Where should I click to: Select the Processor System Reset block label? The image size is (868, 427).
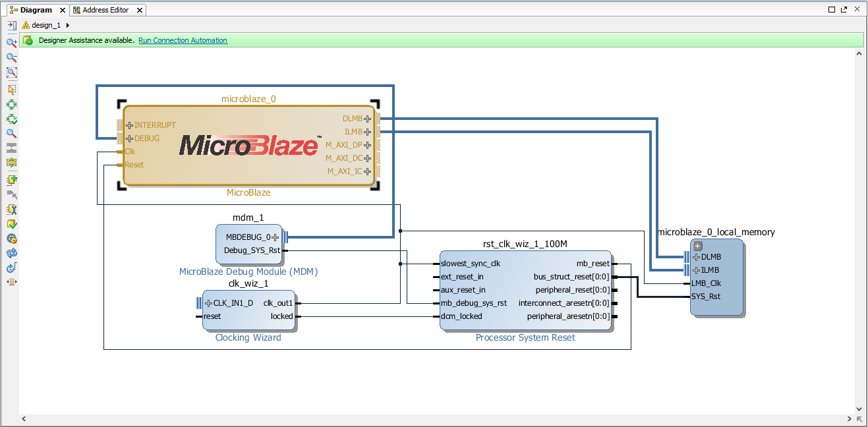(x=525, y=337)
